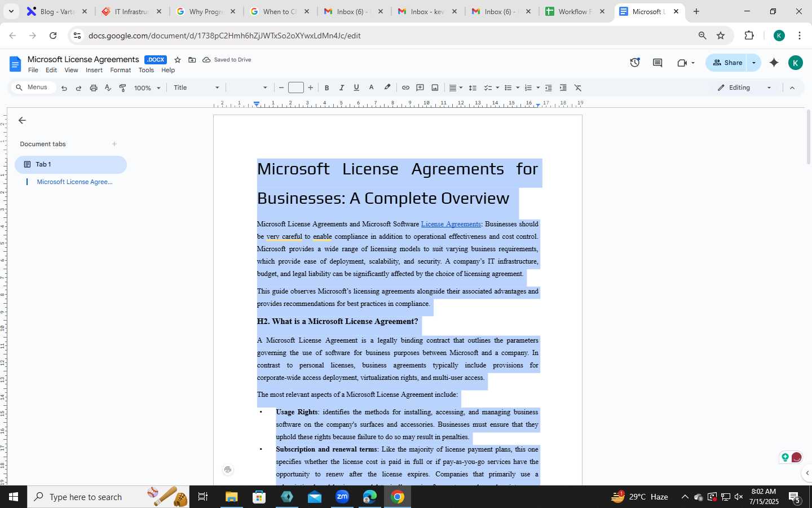
Task: Increase font size with plus button
Action: pyautogui.click(x=311, y=88)
